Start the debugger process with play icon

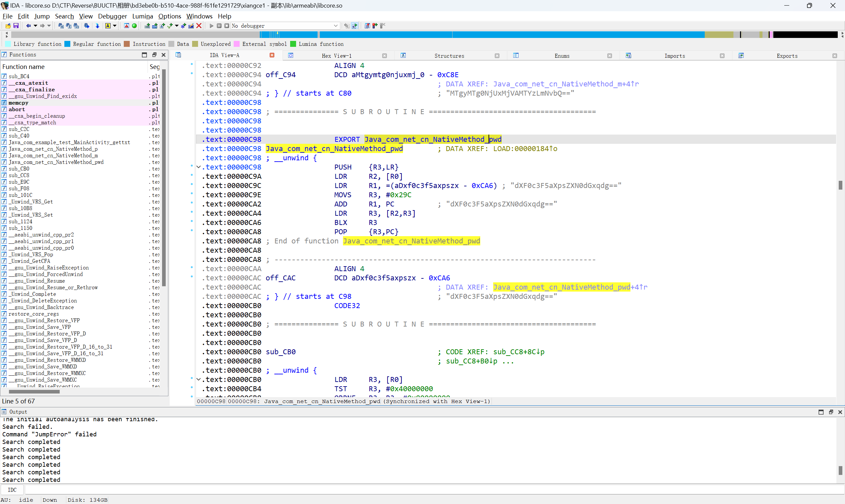click(211, 26)
